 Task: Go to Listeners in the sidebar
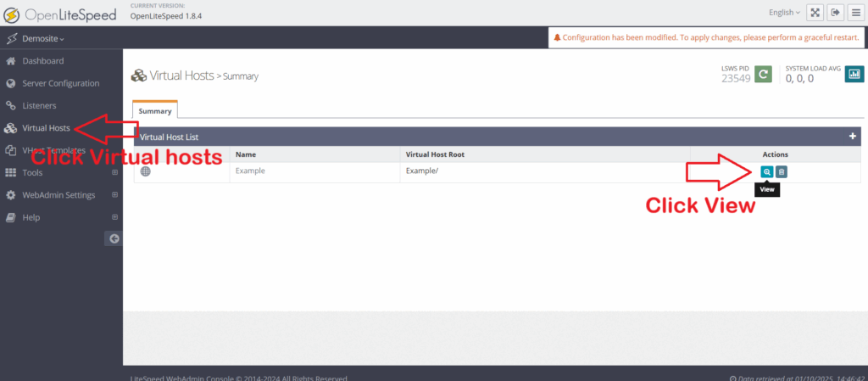[39, 106]
